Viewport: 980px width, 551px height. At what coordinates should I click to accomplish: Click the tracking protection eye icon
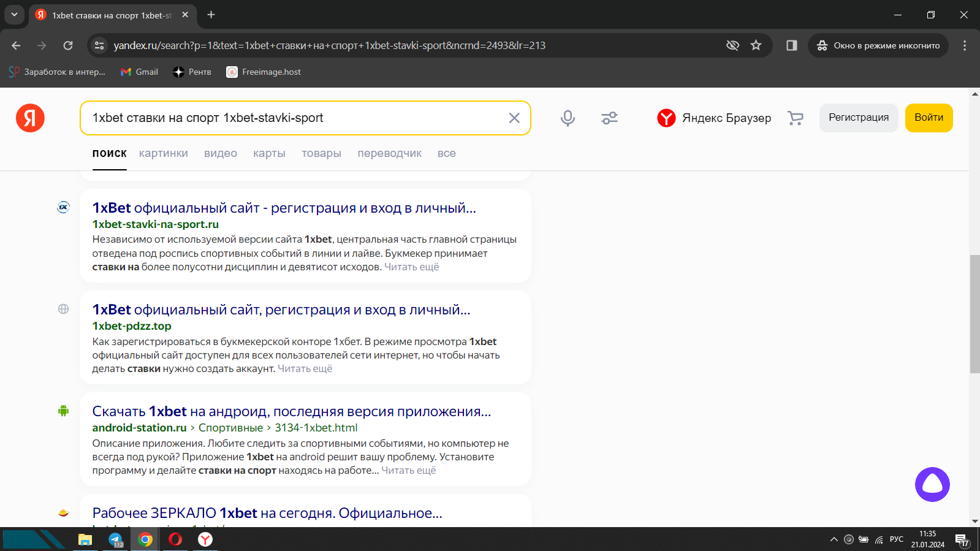732,45
